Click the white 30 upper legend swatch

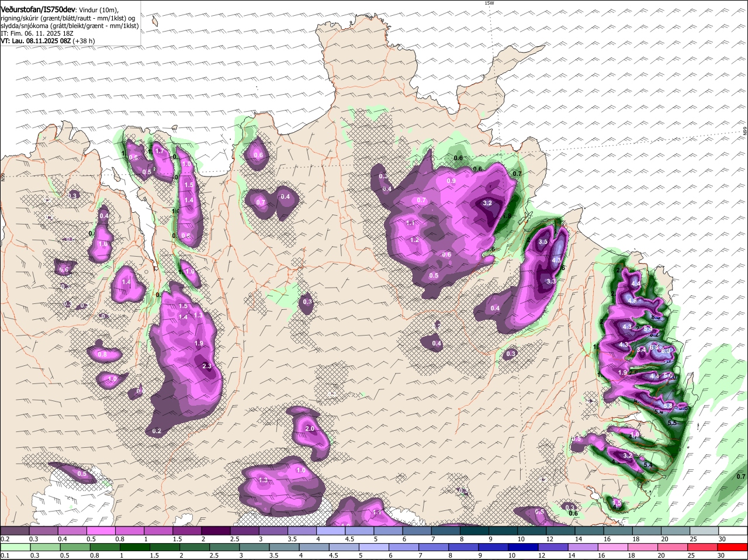(734, 531)
